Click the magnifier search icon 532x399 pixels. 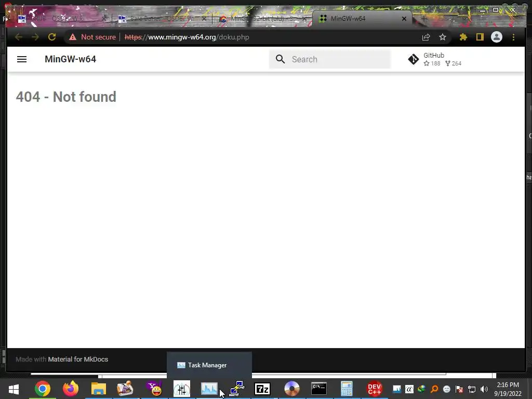pos(280,59)
